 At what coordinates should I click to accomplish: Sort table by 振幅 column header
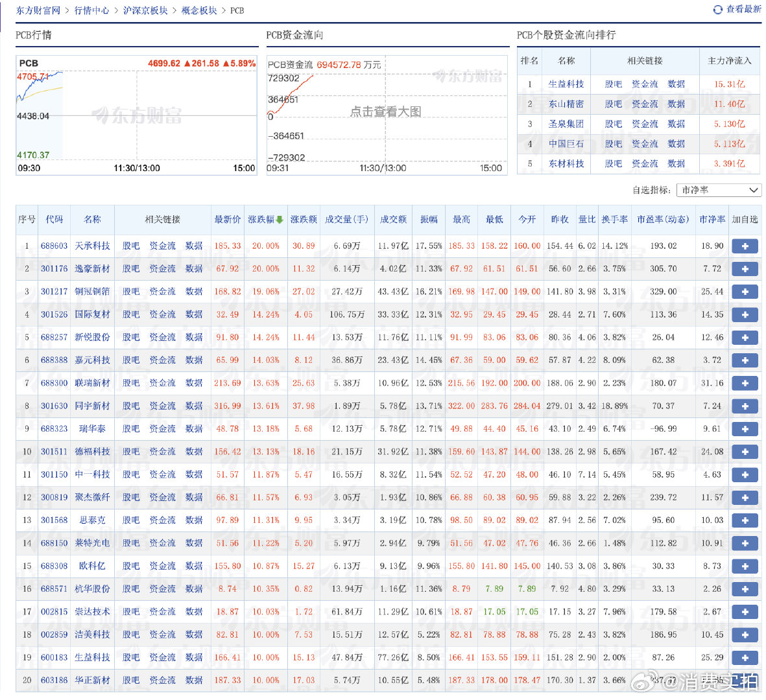coord(429,220)
